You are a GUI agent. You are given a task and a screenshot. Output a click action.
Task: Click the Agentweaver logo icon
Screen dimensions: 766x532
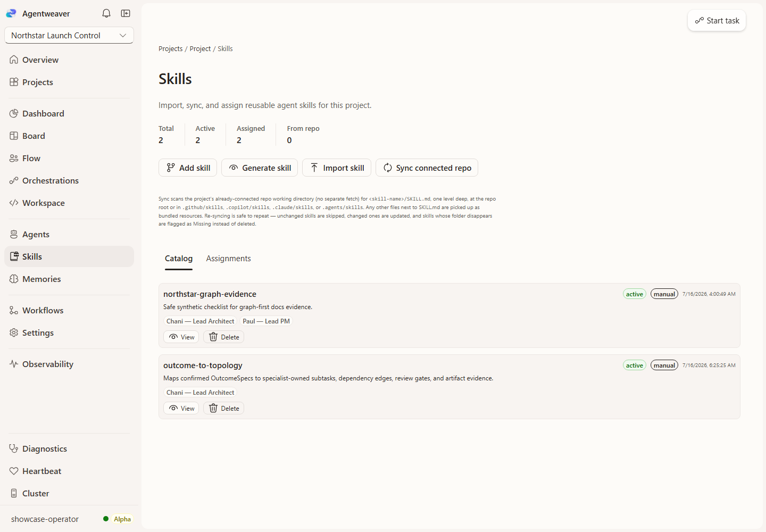click(x=11, y=13)
